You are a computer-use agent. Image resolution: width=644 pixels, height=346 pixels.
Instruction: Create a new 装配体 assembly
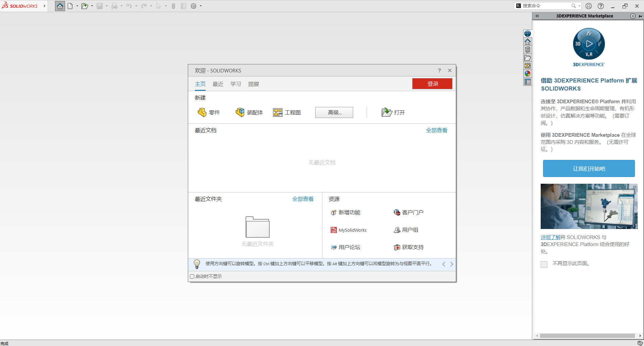[249, 112]
